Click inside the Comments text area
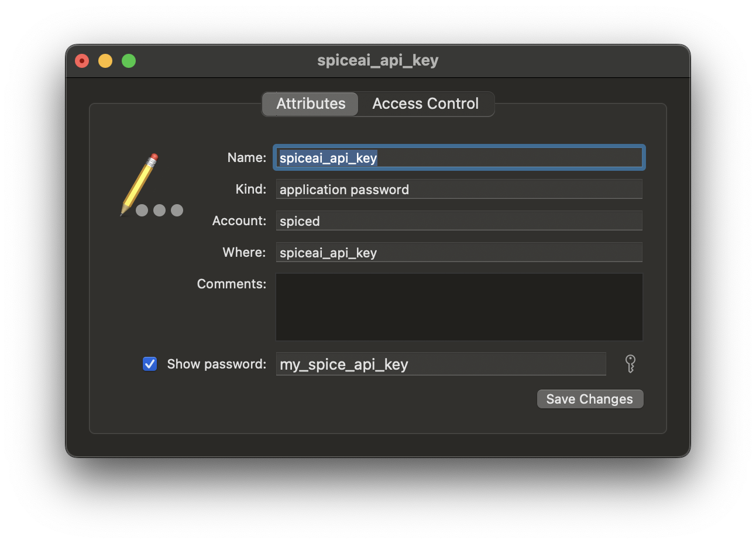 tap(459, 307)
